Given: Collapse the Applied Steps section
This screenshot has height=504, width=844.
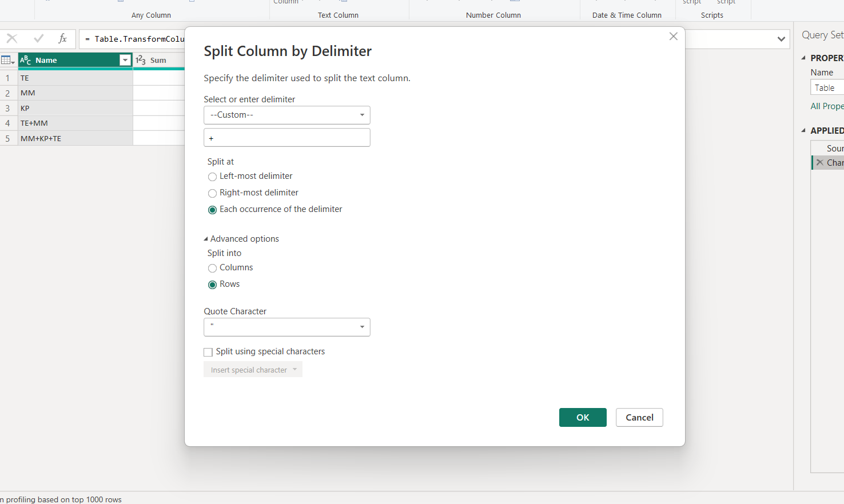Looking at the screenshot, I should click(803, 130).
